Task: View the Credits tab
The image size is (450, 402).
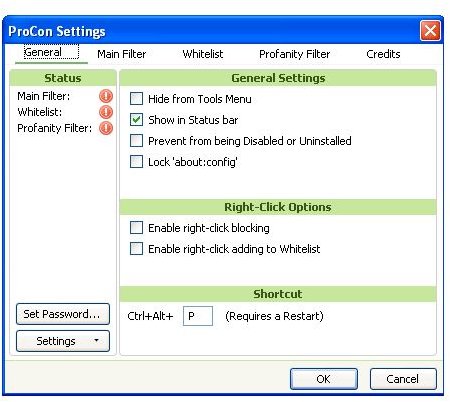Action: (x=383, y=54)
